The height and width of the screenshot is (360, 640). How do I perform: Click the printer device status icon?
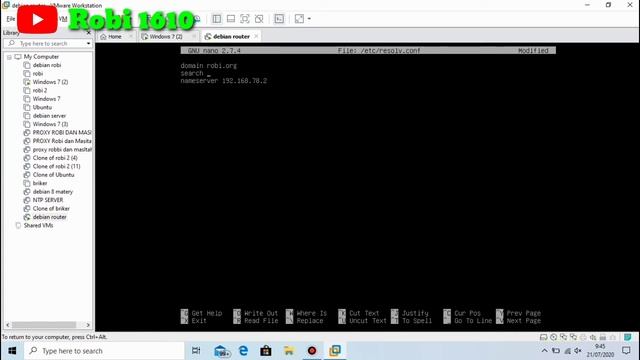point(603,337)
